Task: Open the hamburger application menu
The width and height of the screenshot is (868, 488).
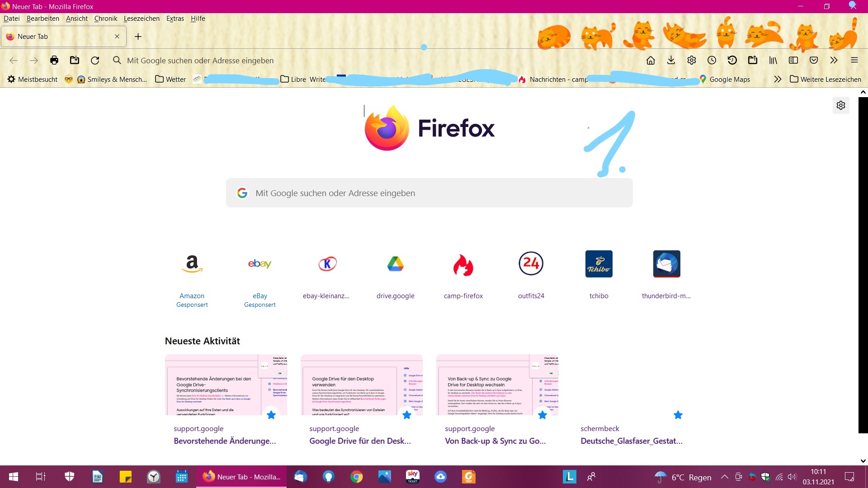Action: [x=854, y=60]
